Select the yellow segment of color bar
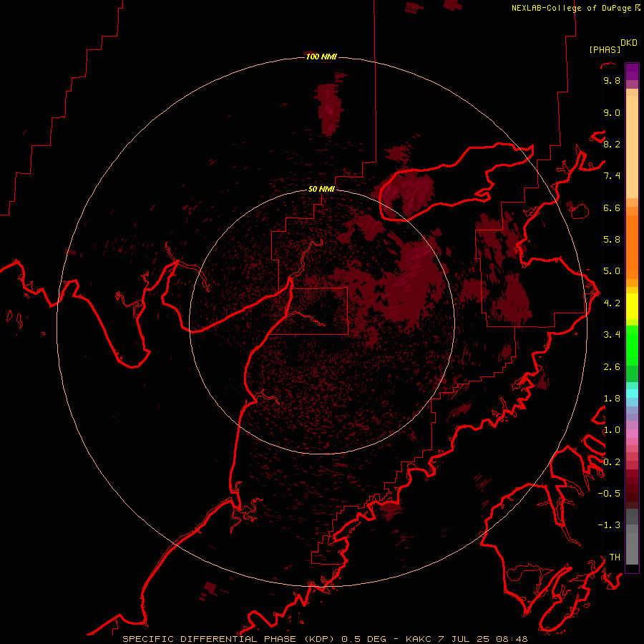The width and height of the screenshot is (644, 644). click(x=632, y=306)
